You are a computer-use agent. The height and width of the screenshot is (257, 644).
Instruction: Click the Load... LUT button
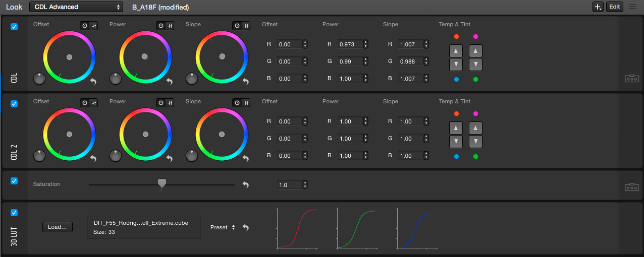pyautogui.click(x=58, y=227)
